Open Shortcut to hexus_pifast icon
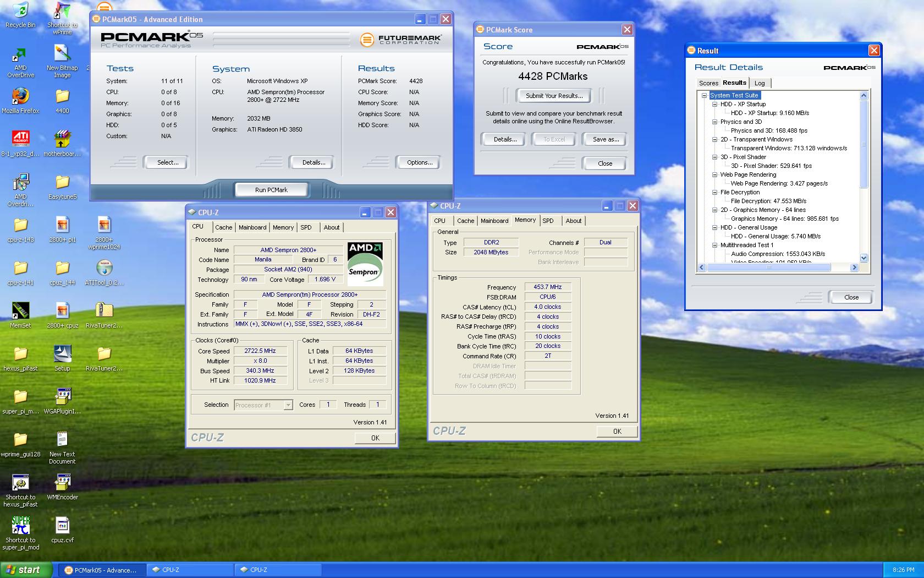 click(20, 490)
